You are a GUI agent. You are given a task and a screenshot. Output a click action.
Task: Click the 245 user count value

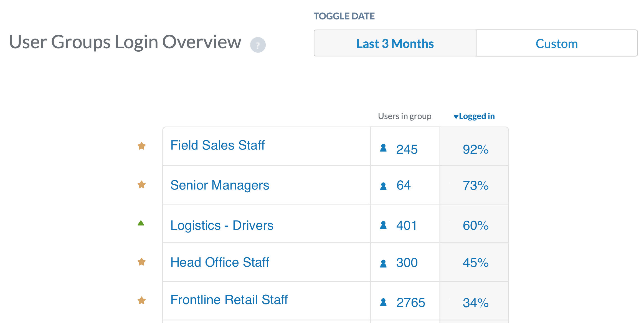[407, 150]
